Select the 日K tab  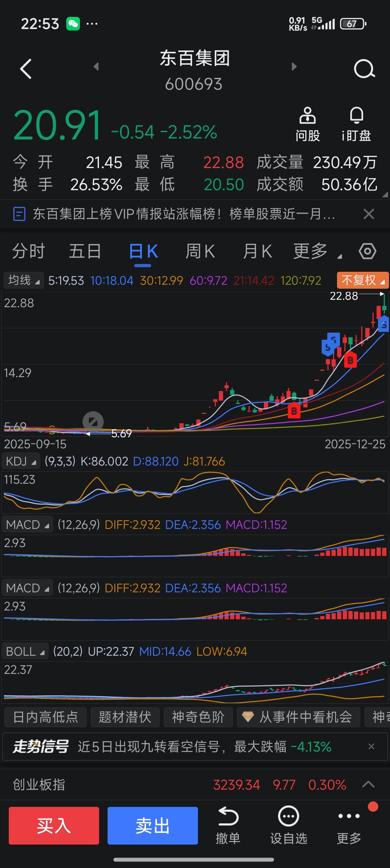pyautogui.click(x=143, y=251)
